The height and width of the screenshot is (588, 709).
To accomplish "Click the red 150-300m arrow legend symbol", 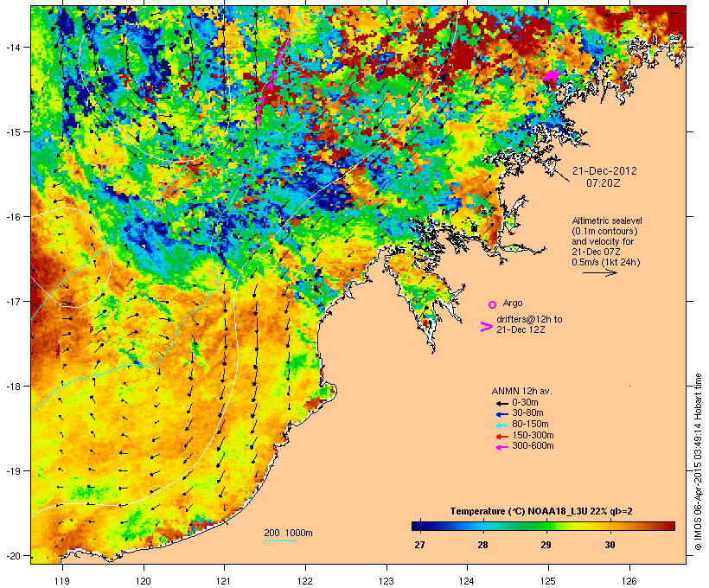I will coord(501,437).
